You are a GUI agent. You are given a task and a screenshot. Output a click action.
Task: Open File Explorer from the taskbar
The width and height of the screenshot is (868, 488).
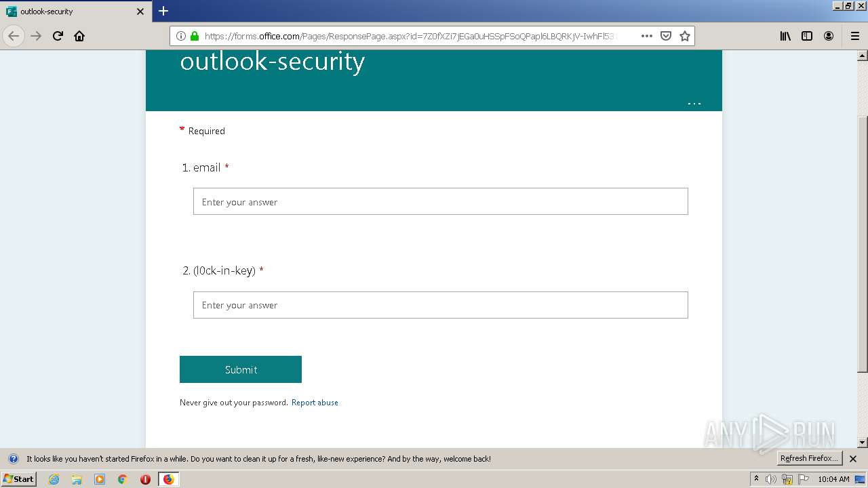click(x=77, y=479)
